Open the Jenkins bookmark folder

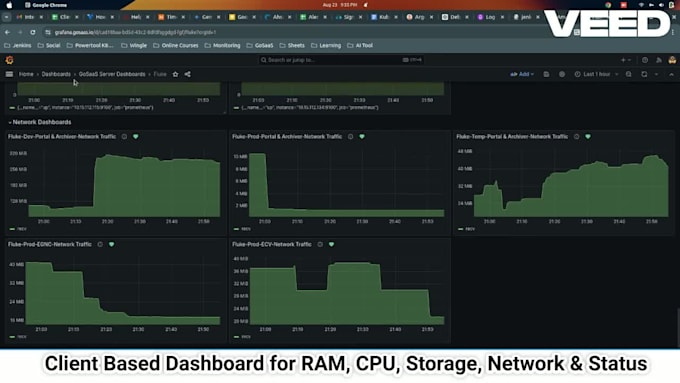coord(18,46)
